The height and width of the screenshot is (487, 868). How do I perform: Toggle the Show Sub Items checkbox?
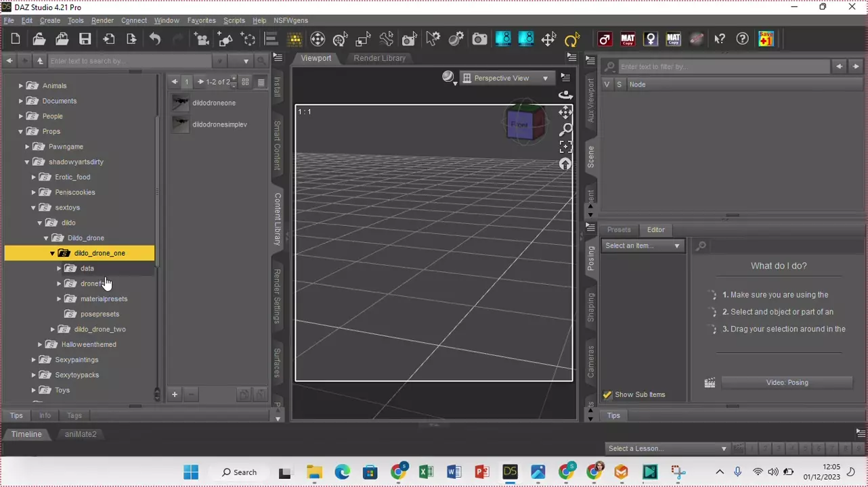click(607, 394)
